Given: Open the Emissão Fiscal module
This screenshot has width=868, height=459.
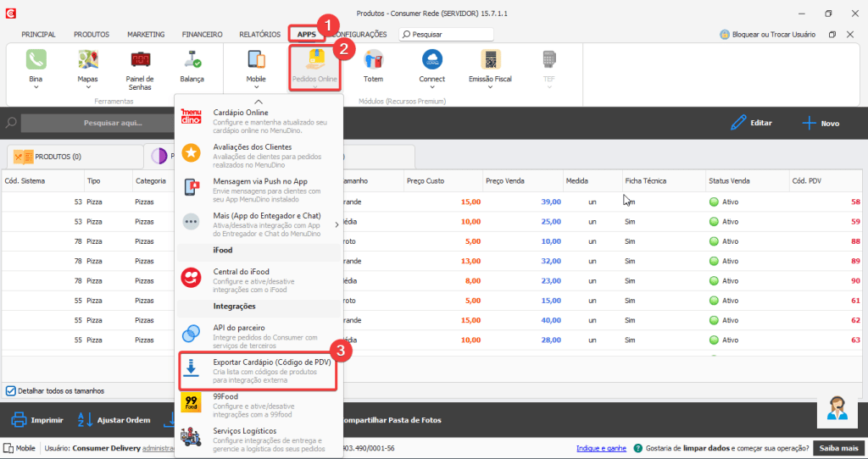Looking at the screenshot, I should (490, 60).
